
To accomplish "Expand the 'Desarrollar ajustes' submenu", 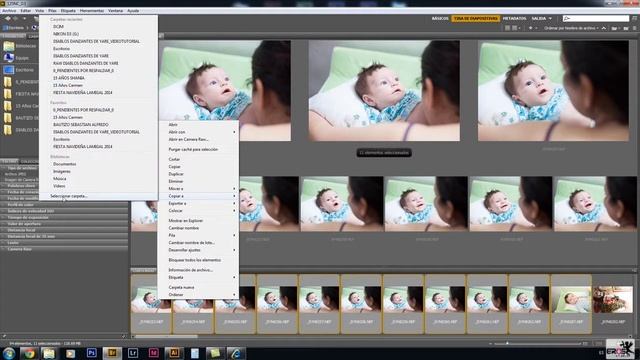I will (x=199, y=250).
